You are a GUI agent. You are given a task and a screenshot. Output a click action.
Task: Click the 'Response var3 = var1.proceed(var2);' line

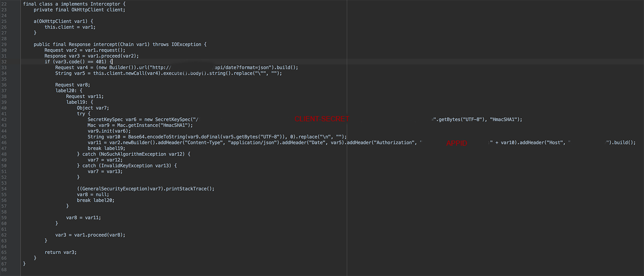click(92, 56)
